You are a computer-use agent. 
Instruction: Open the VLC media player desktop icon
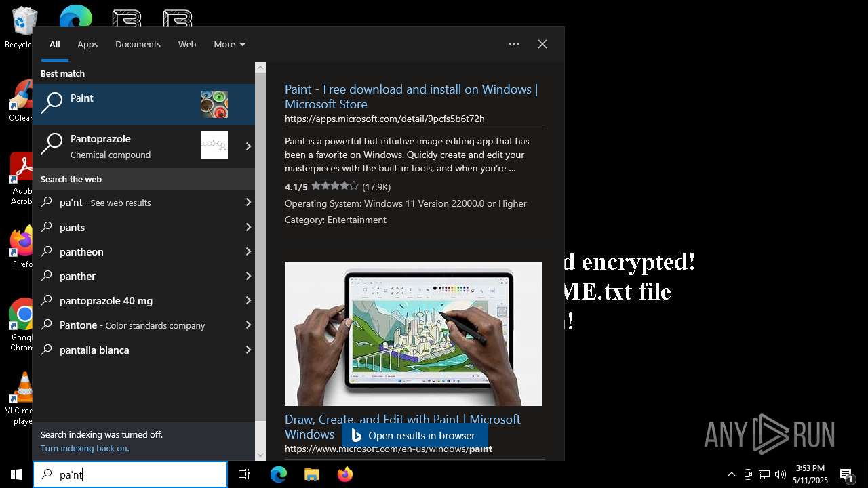tap(21, 399)
